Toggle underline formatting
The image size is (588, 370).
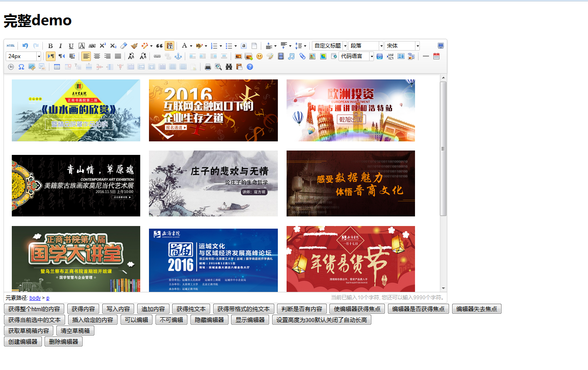pyautogui.click(x=71, y=46)
